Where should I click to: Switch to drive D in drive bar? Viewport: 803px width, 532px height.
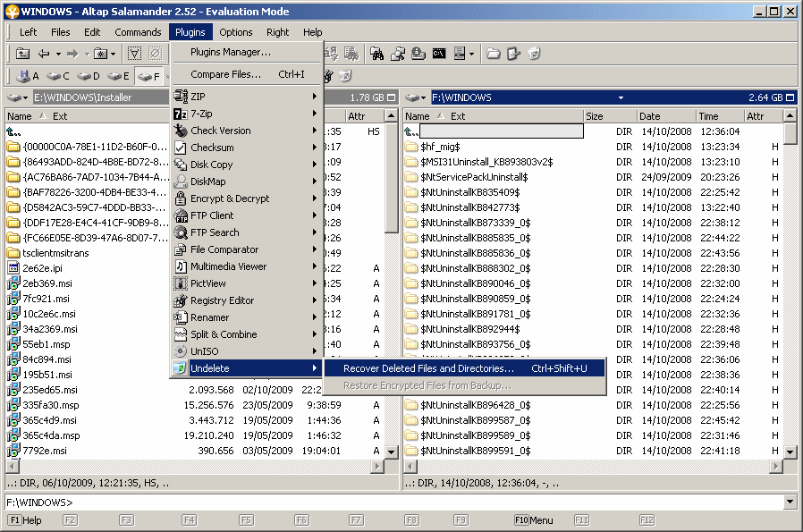click(89, 76)
